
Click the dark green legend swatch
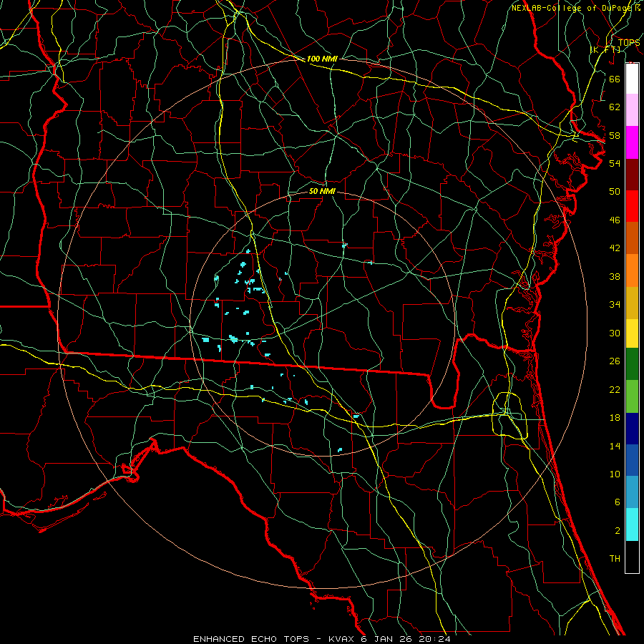[632, 364]
